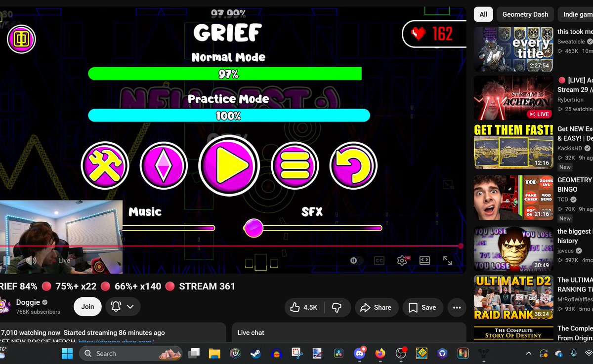Open the Doggie merch shop link
This screenshot has width=593, height=364.
point(116,341)
